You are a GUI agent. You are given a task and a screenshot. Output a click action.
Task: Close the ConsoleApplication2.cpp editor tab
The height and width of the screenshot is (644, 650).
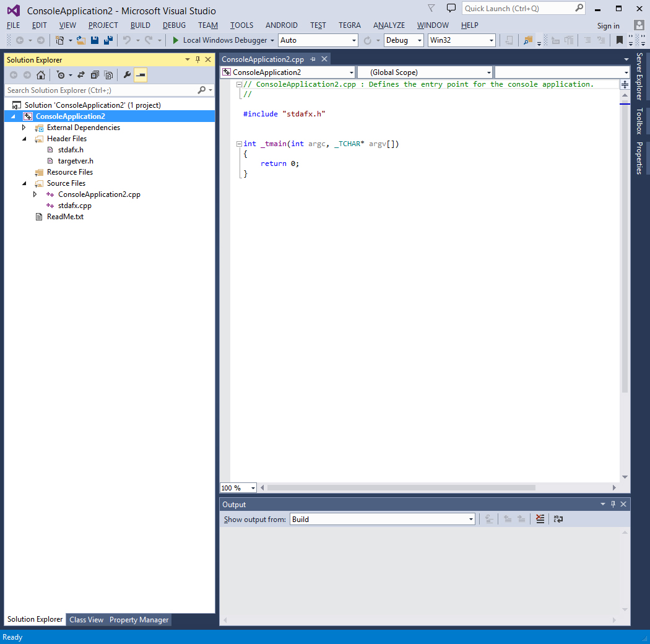(324, 59)
